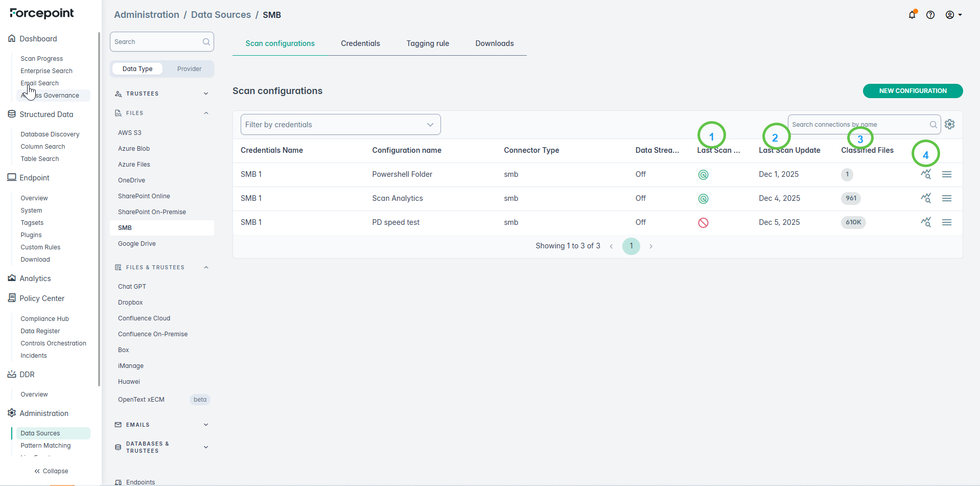Switch to the Credentials tab

pyautogui.click(x=360, y=43)
